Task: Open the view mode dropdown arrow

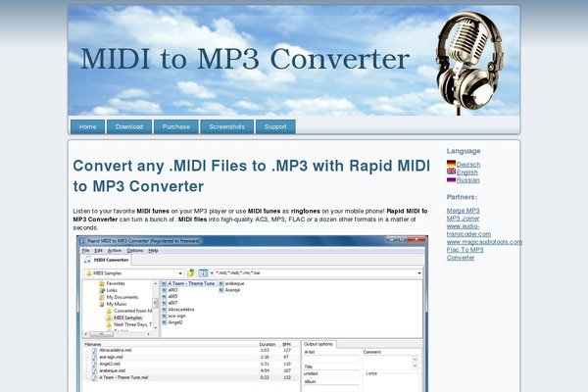Action: [x=212, y=273]
